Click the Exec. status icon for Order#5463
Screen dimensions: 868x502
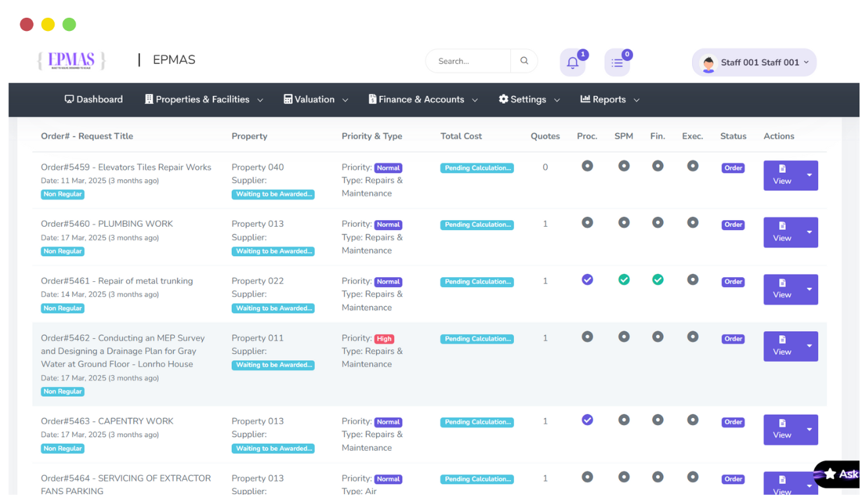click(693, 420)
